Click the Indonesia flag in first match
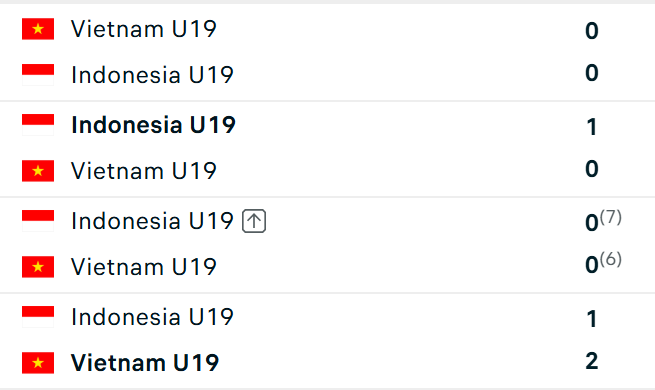 pyautogui.click(x=38, y=75)
